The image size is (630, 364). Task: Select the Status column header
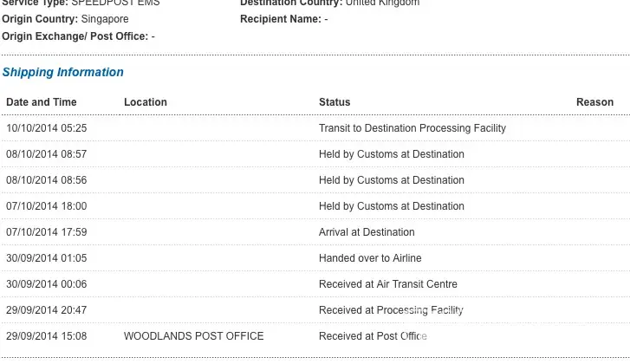pyautogui.click(x=334, y=102)
